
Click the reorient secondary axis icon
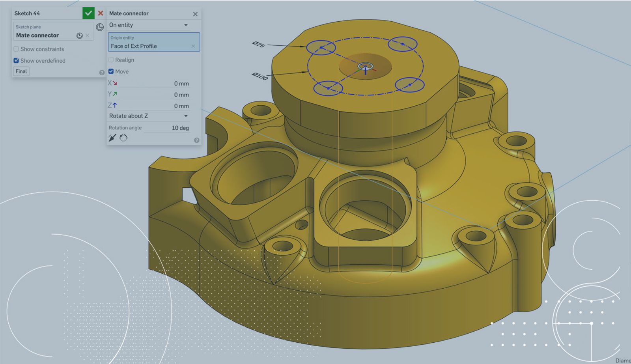tap(123, 138)
